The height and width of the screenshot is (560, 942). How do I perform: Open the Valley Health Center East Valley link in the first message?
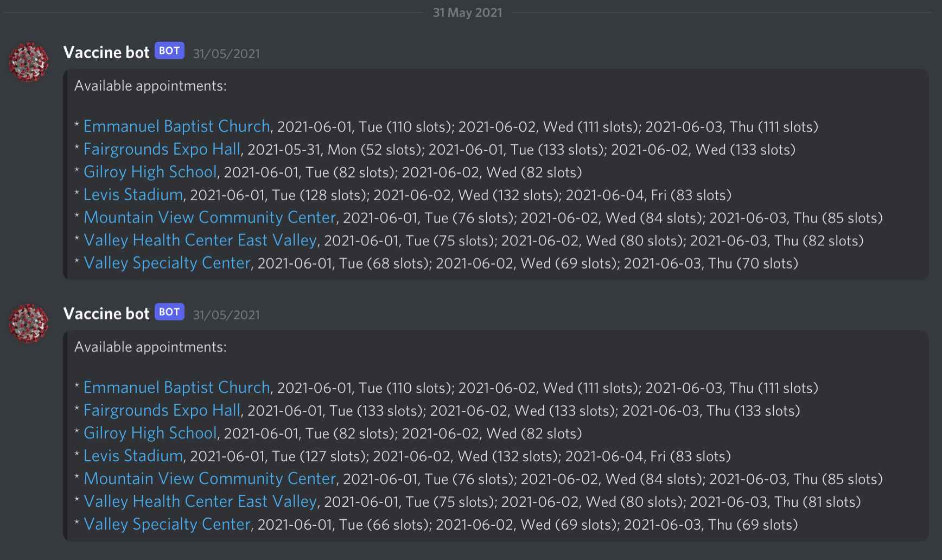click(200, 240)
